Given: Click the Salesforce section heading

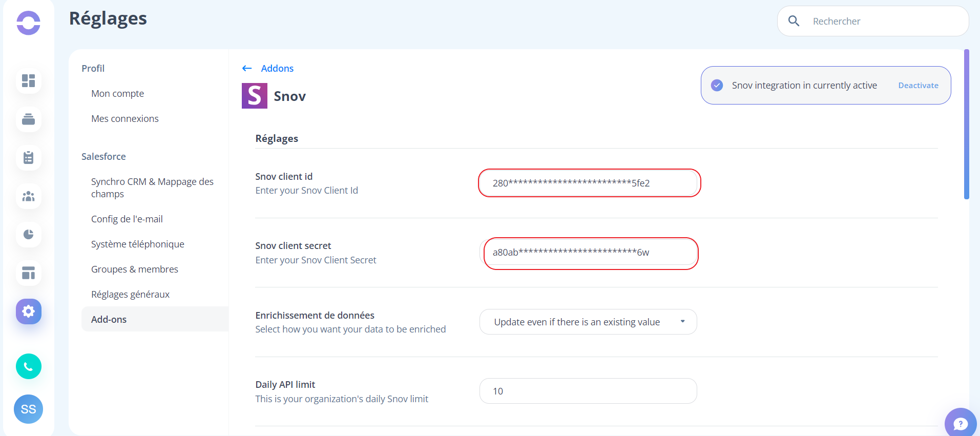Looking at the screenshot, I should click(103, 156).
